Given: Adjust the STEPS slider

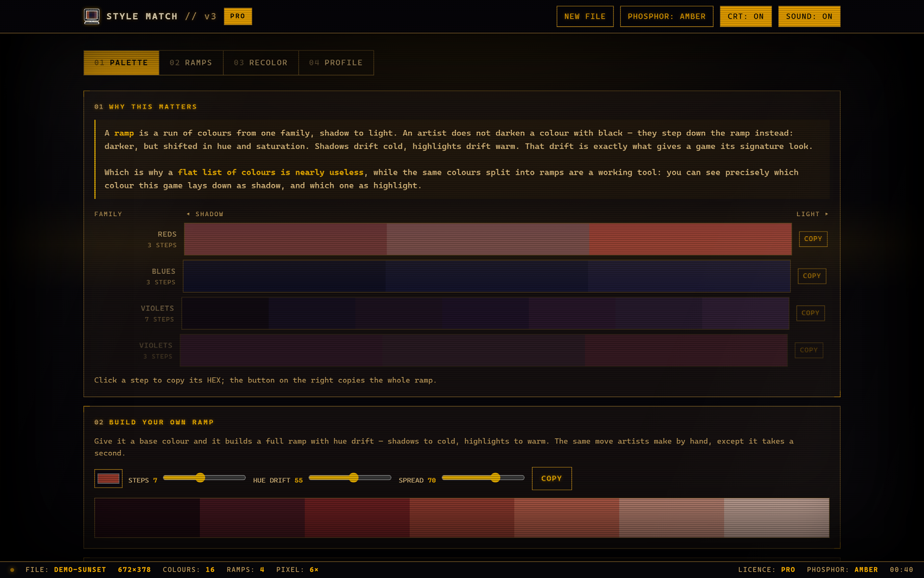Looking at the screenshot, I should click(204, 478).
